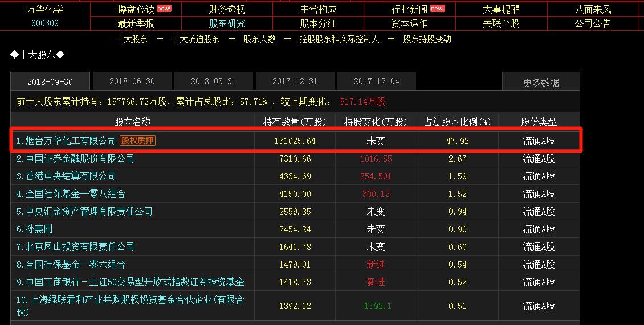Select holding change value 1016.55
644x325 pixels.
click(376, 159)
